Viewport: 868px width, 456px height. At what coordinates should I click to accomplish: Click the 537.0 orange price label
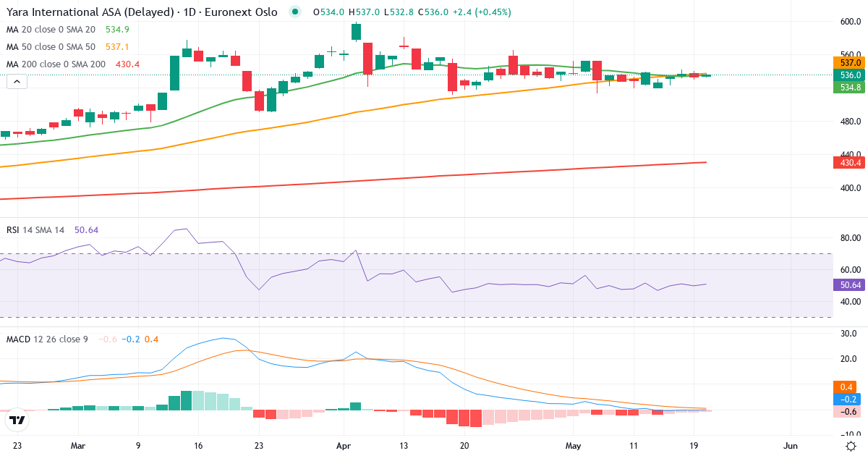tap(850, 63)
